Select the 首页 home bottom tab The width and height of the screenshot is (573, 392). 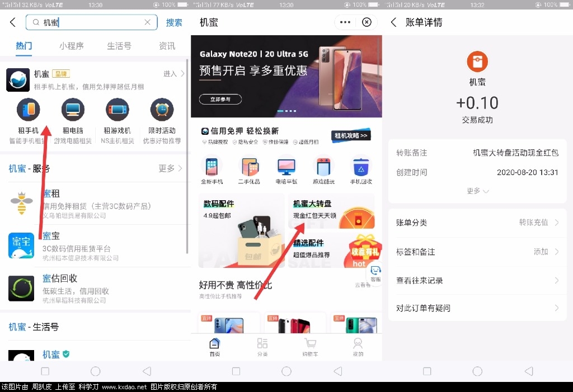pos(214,347)
